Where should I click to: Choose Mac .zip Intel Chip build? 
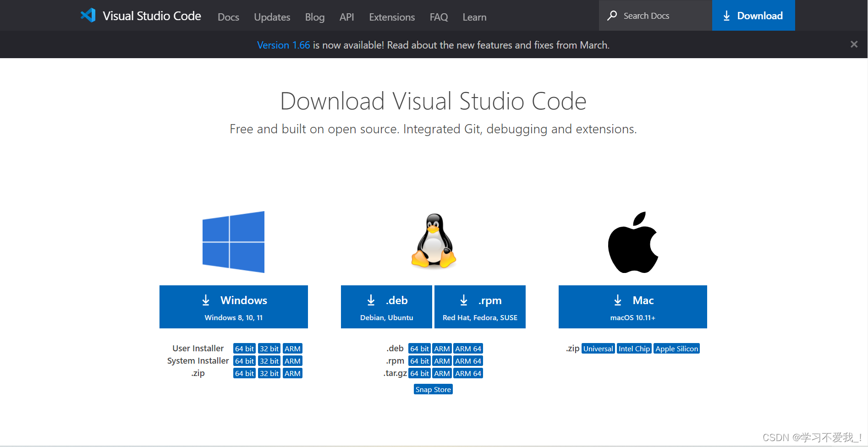634,349
